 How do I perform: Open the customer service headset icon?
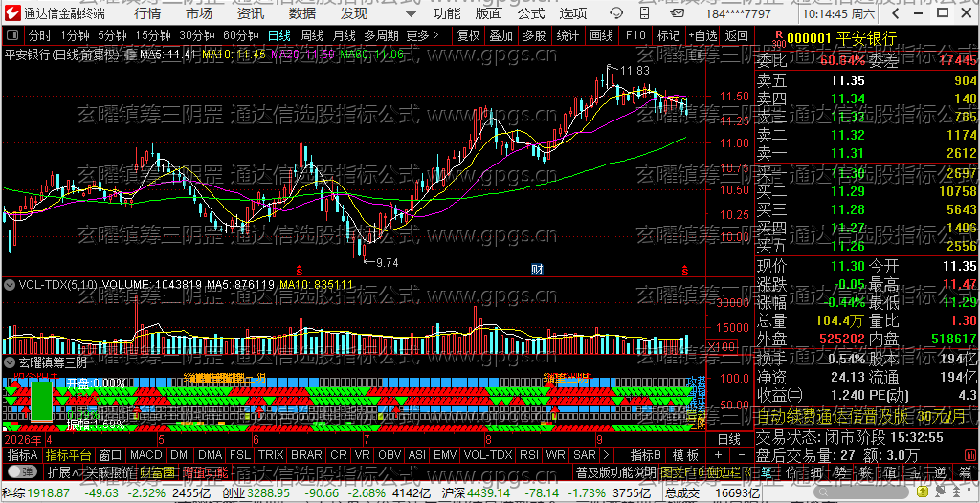[x=616, y=13]
